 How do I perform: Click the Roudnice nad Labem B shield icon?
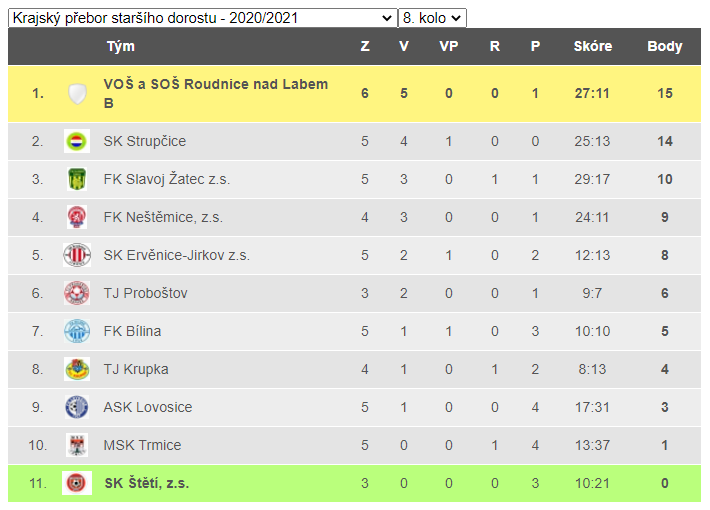click(x=77, y=94)
